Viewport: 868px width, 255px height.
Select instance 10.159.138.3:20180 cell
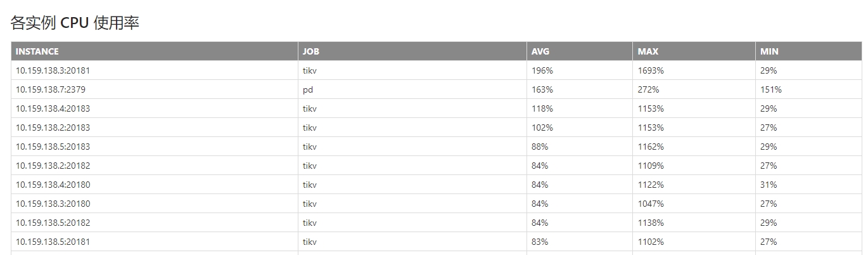[53, 204]
